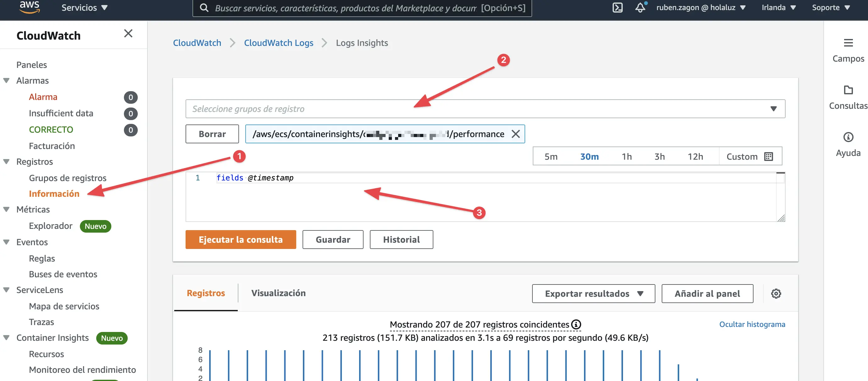Open the Consultas saved queries icon
Screen dimensions: 868x381
pos(848,90)
